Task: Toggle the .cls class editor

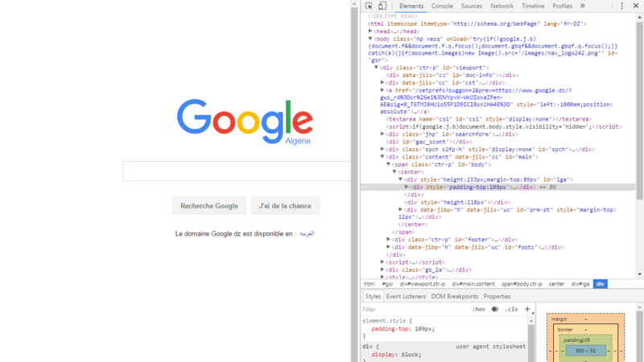Action: pyautogui.click(x=511, y=309)
